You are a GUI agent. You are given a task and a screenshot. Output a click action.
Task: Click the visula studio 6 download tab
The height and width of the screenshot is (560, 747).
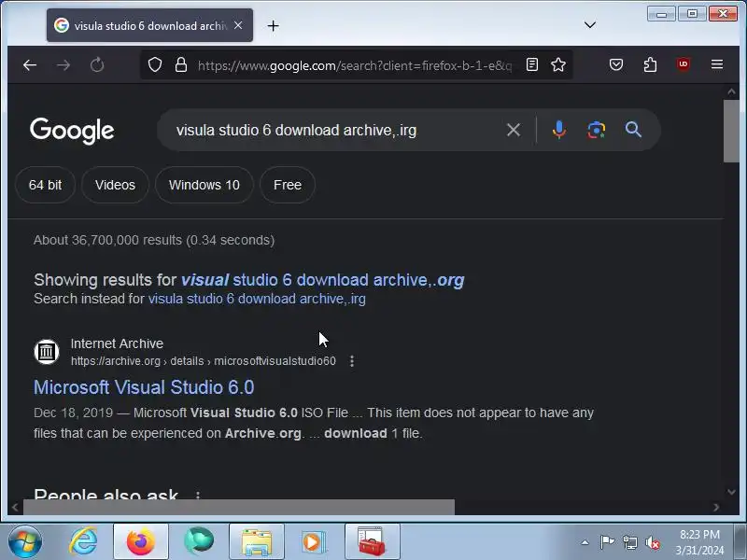tap(149, 25)
